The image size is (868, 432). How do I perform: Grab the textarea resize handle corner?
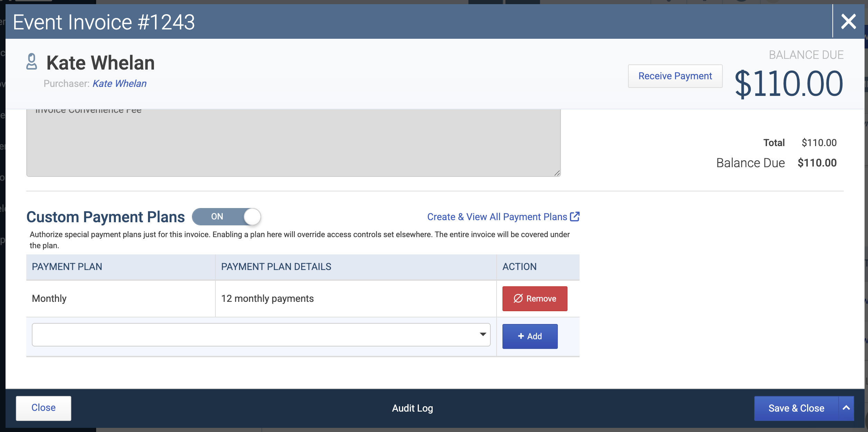pos(557,173)
